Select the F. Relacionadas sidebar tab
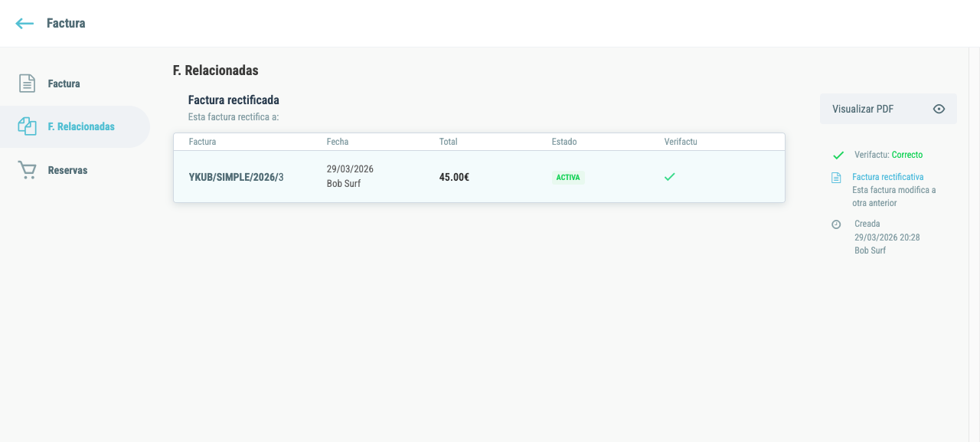980x442 pixels. [x=75, y=126]
